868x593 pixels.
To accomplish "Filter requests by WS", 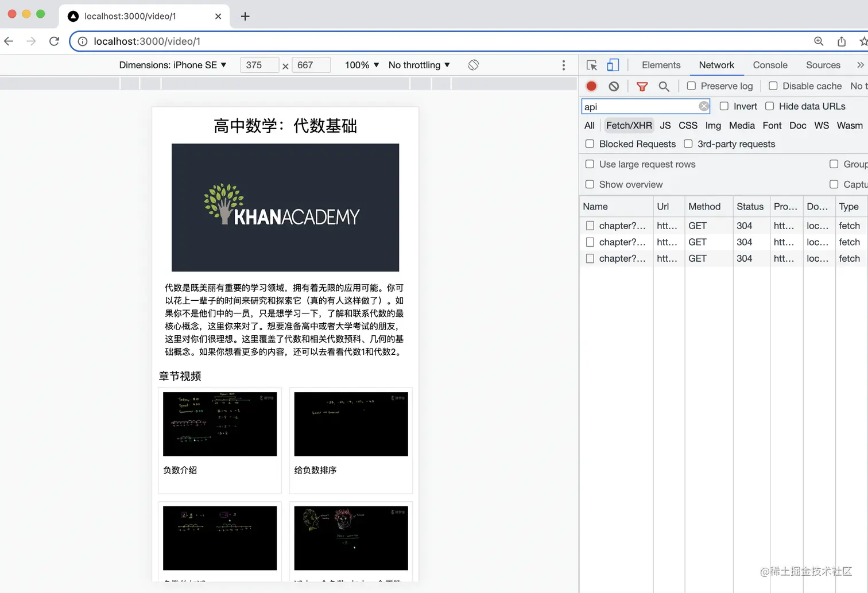I will [x=821, y=125].
